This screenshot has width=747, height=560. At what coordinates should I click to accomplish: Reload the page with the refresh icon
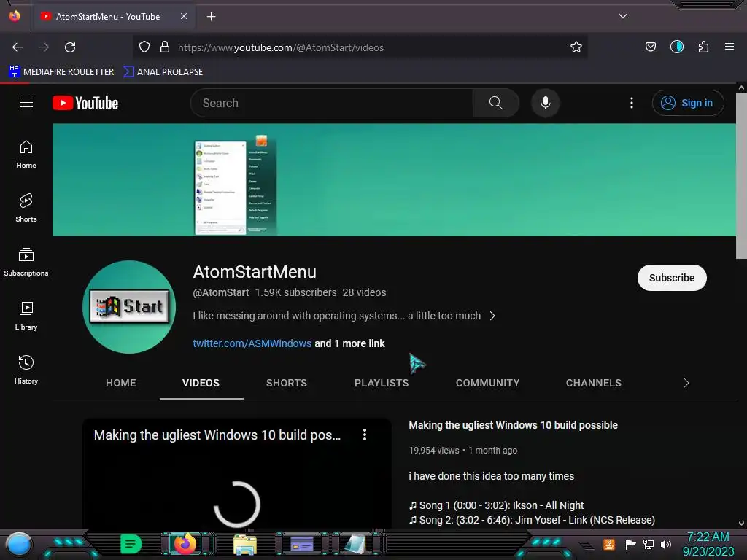point(70,47)
